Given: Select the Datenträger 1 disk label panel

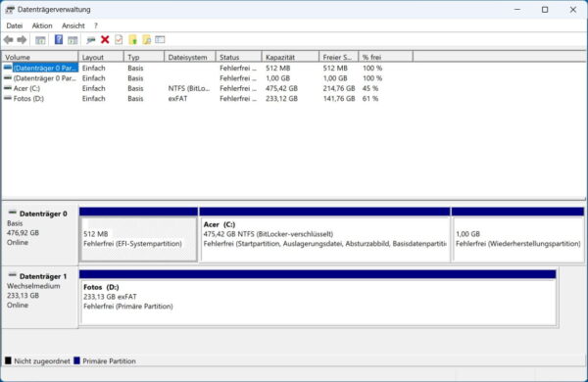Looking at the screenshot, I should (40, 298).
